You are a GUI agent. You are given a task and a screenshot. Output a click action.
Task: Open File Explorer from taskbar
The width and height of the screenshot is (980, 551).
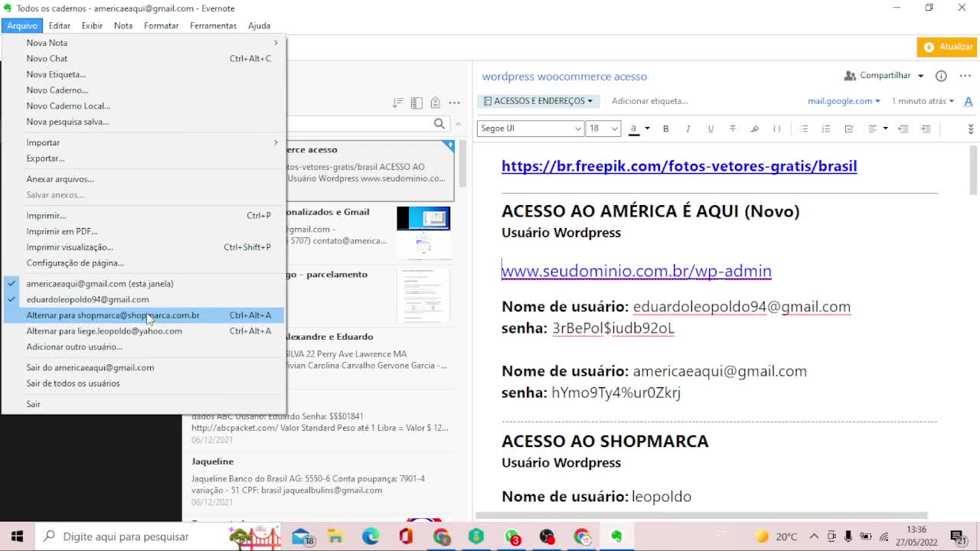click(x=335, y=536)
